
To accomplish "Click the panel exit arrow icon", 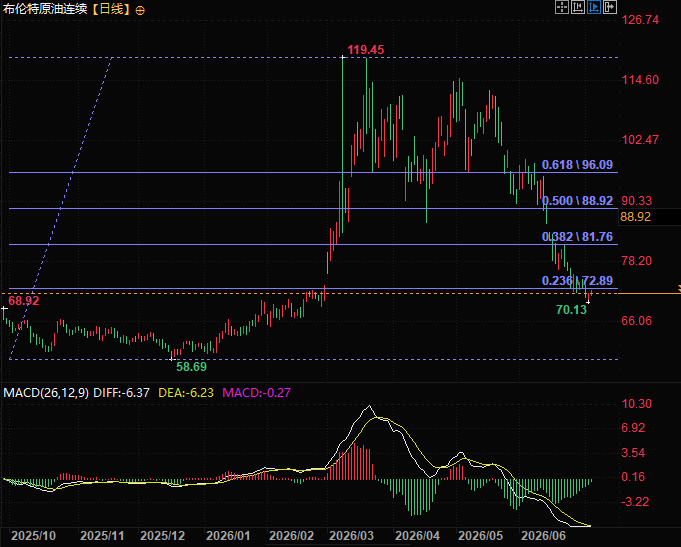I will pos(610,7).
